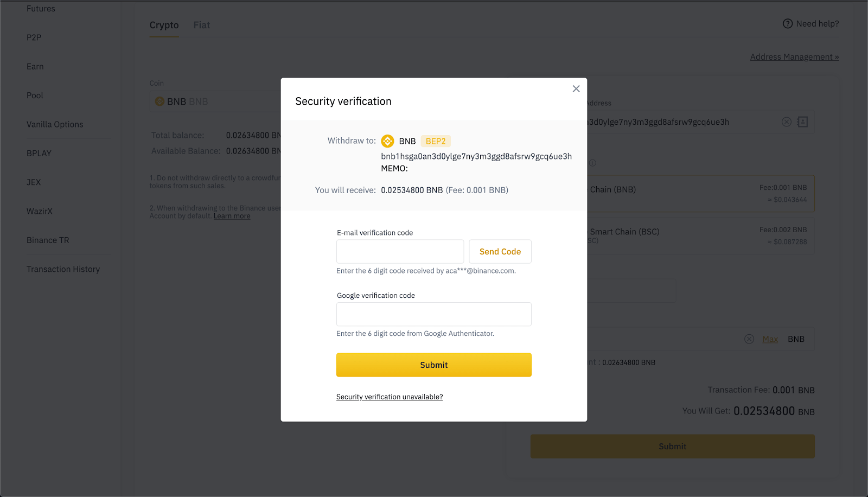868x497 pixels.
Task: Click the Submit button in the modal
Action: coord(433,365)
